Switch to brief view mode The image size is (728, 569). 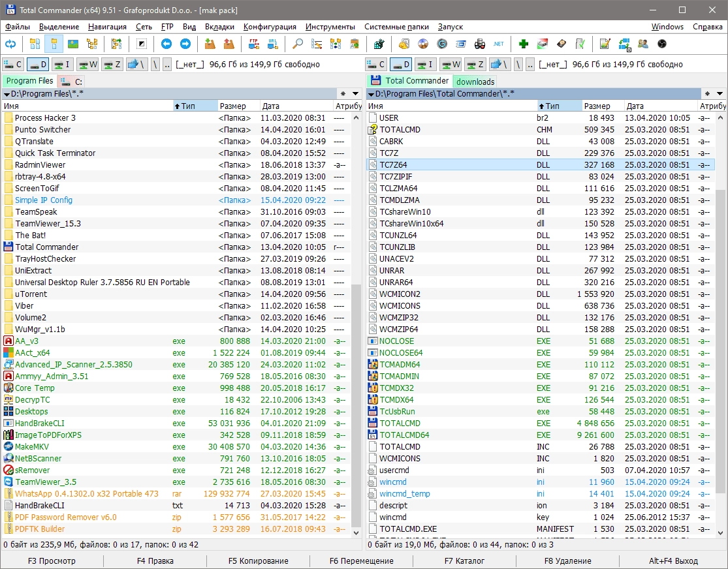[x=35, y=44]
